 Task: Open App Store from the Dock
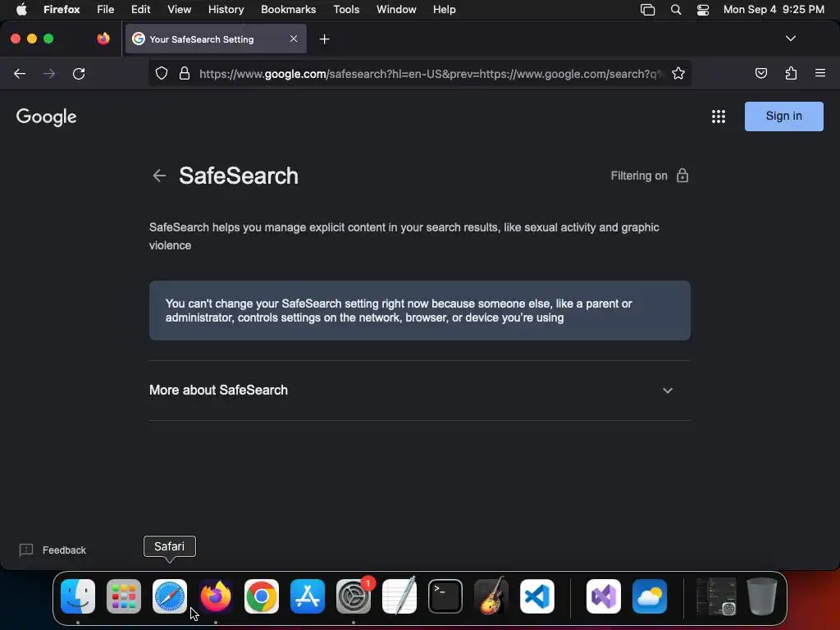click(x=308, y=596)
